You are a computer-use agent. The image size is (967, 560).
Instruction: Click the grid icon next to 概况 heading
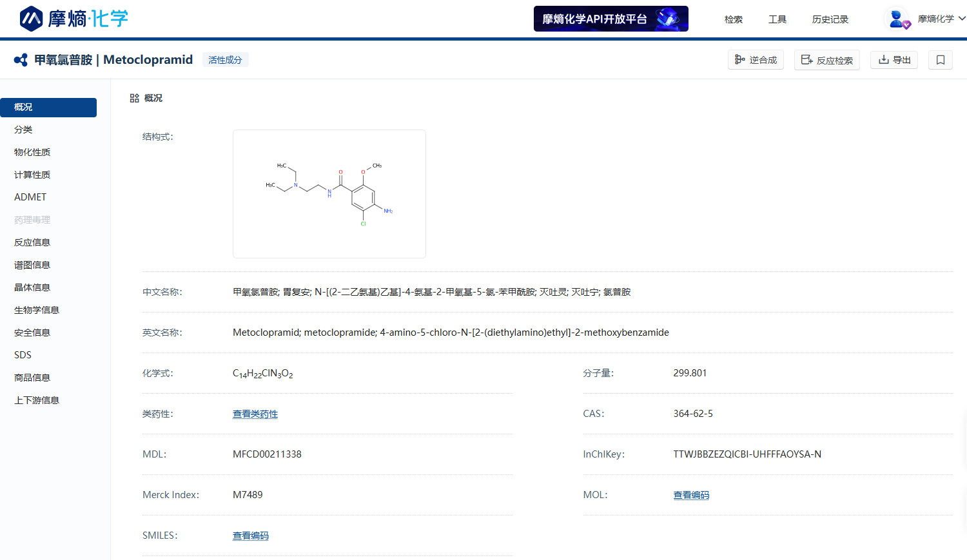(x=134, y=98)
